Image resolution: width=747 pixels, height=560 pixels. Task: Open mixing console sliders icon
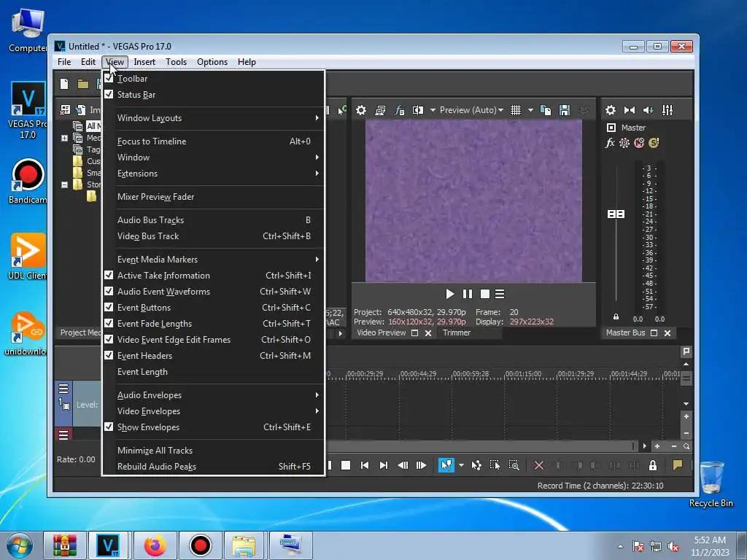click(x=667, y=111)
